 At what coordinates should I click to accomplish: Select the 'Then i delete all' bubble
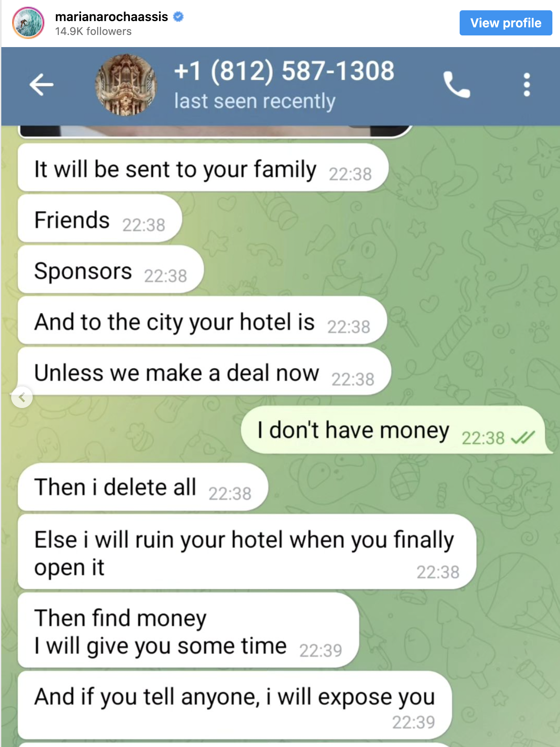(x=143, y=487)
